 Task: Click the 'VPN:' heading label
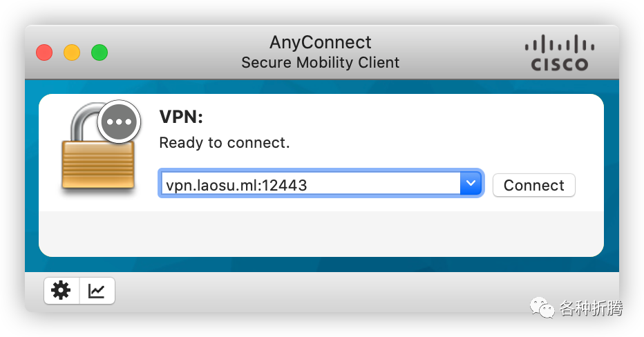click(x=181, y=117)
